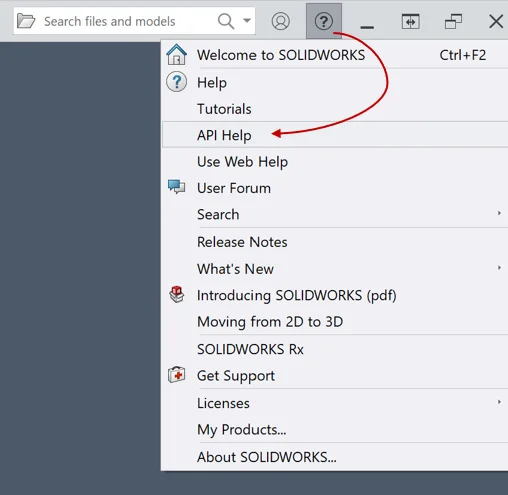Image resolution: width=508 pixels, height=495 pixels.
Task: Click the User Forum speech bubbles icon
Action: (x=176, y=187)
